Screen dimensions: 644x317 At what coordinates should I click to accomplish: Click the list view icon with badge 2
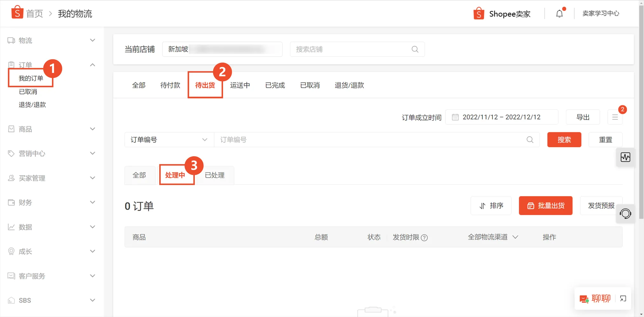615,117
